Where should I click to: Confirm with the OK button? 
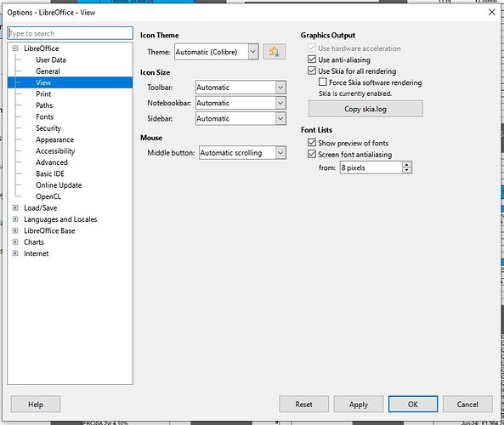(x=413, y=404)
